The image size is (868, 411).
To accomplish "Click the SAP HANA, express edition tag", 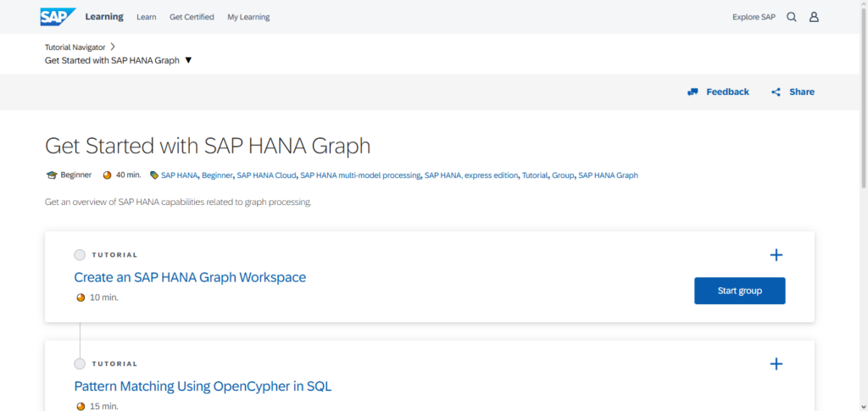I will [471, 175].
